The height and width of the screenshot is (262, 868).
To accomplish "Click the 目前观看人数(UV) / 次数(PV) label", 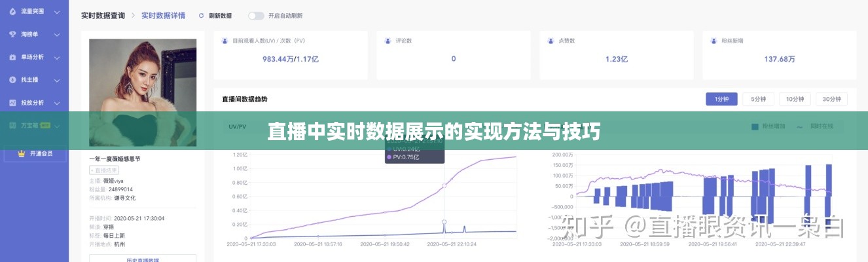I will point(268,41).
